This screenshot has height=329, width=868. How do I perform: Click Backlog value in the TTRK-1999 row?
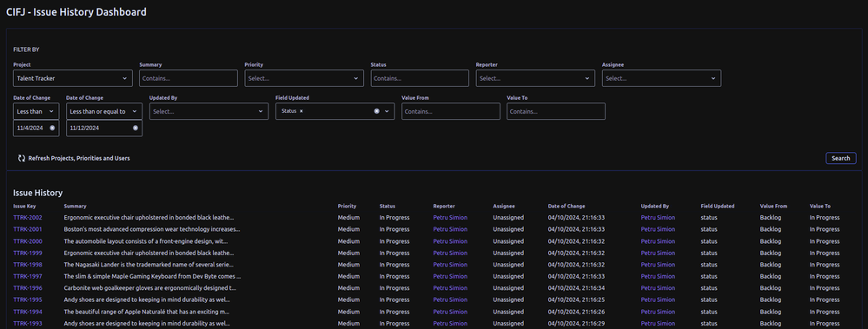(x=771, y=253)
